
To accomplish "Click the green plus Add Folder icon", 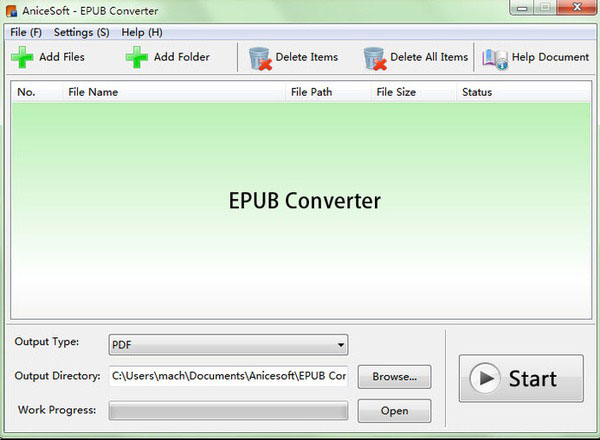I will pyautogui.click(x=137, y=57).
